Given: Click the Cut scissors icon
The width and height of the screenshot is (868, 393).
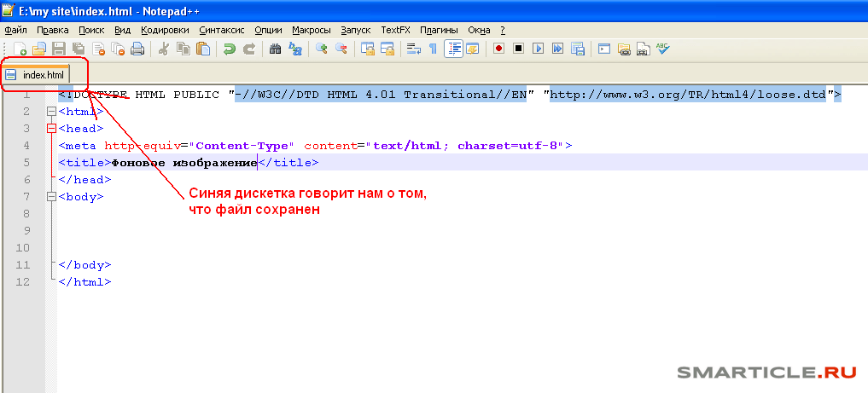Looking at the screenshot, I should 164,49.
